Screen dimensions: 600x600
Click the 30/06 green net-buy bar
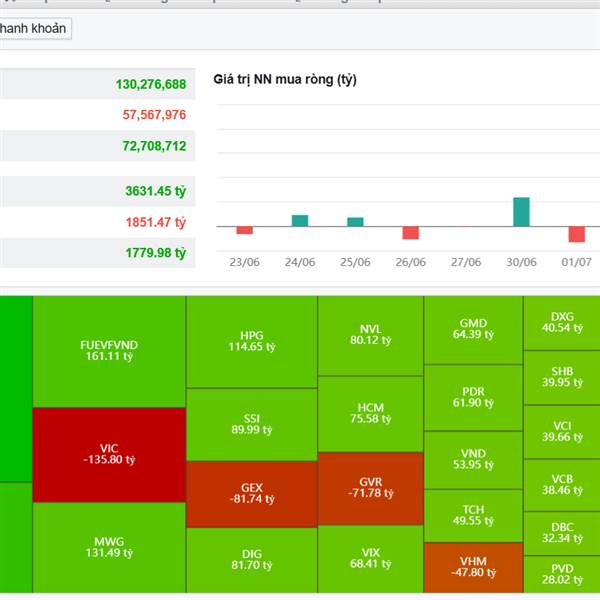pos(521,212)
